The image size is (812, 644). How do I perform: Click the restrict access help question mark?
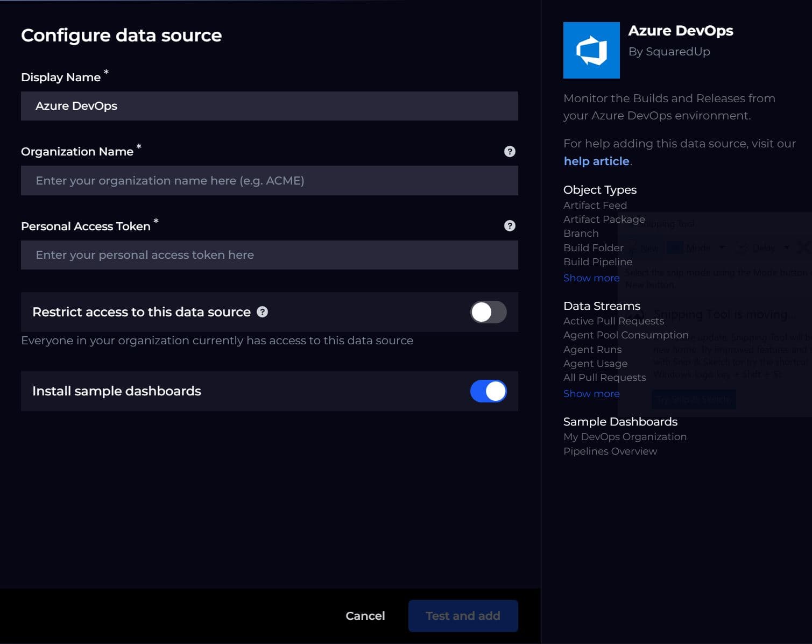click(262, 312)
